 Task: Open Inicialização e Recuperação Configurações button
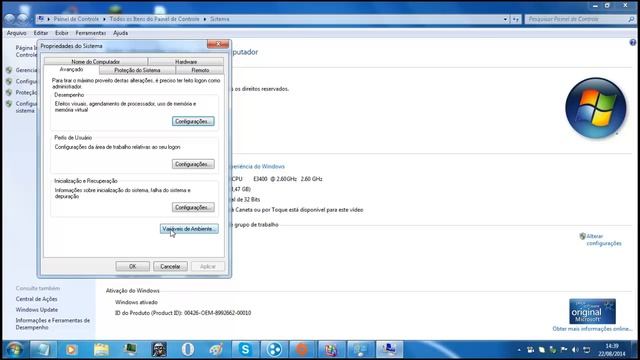coord(193,207)
